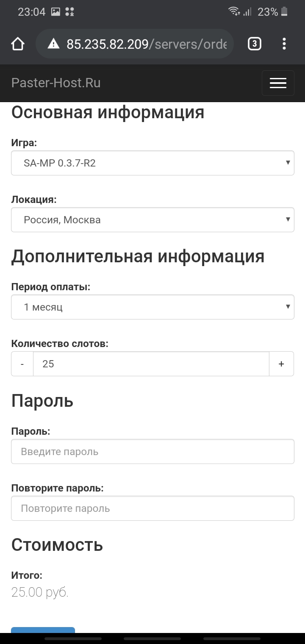The height and width of the screenshot is (644, 305).
Task: Tap the image notification icon in status bar
Action: pos(55,12)
